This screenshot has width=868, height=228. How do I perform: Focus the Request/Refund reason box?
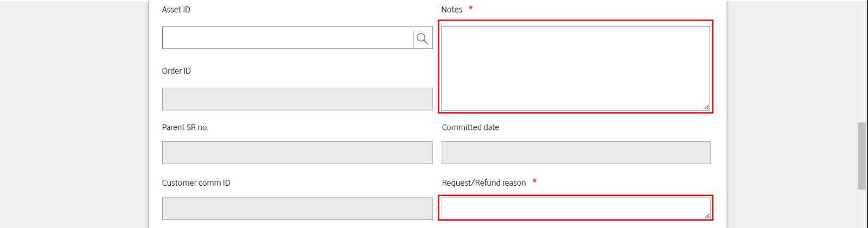pyautogui.click(x=576, y=209)
